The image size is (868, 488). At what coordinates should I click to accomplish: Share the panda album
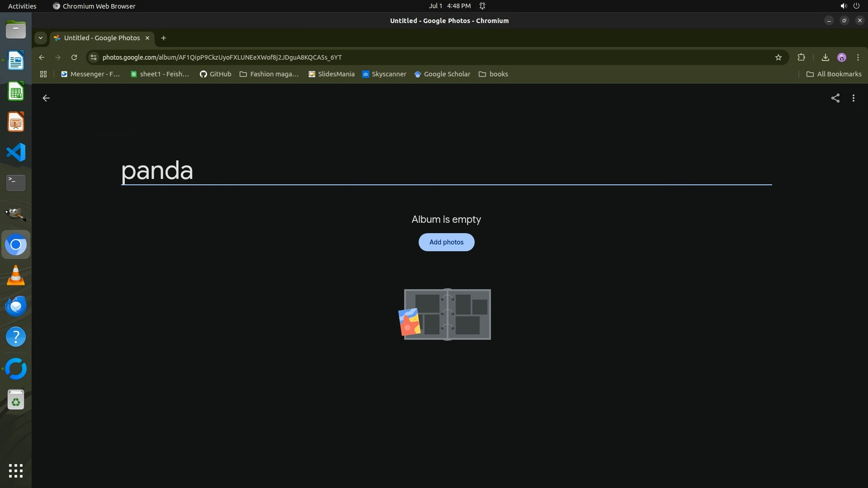[835, 98]
